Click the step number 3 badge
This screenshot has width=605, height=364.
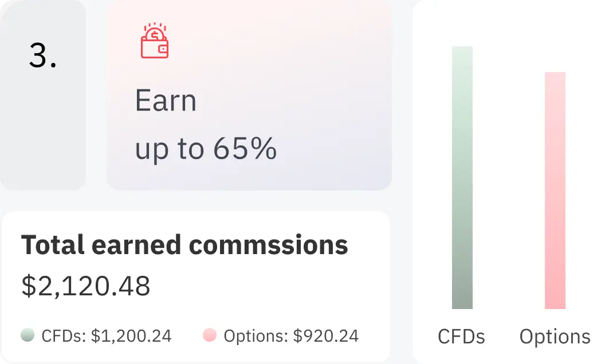click(x=44, y=55)
